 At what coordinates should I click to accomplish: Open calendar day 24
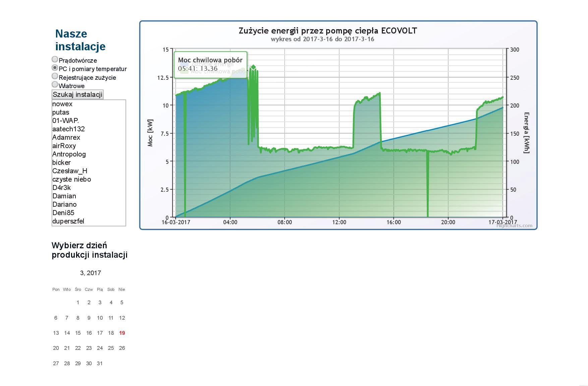(x=100, y=348)
